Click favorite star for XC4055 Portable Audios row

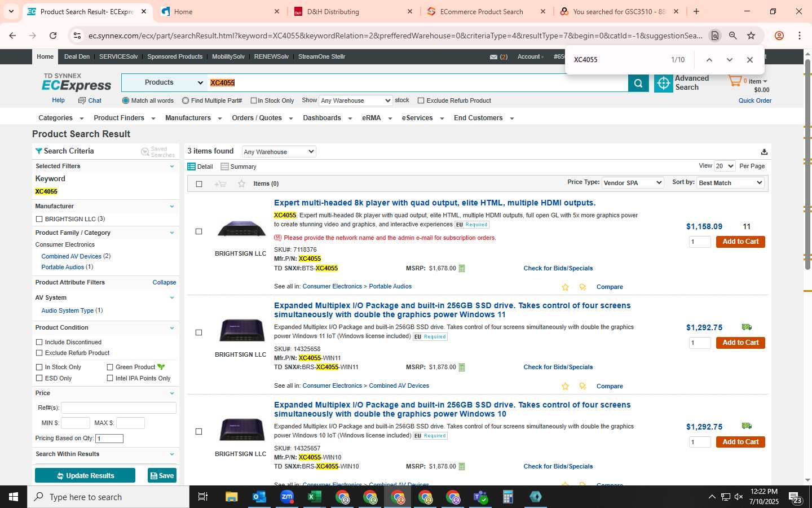coord(565,287)
